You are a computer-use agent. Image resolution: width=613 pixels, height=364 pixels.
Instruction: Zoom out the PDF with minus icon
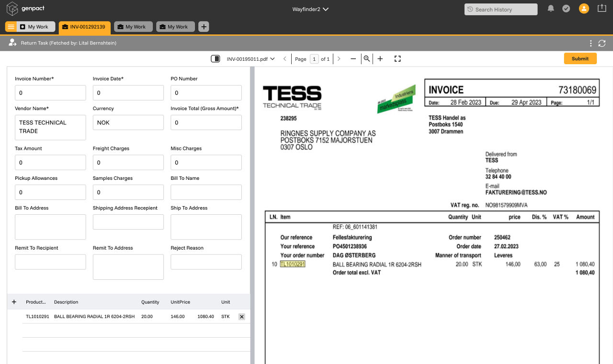[x=353, y=59]
